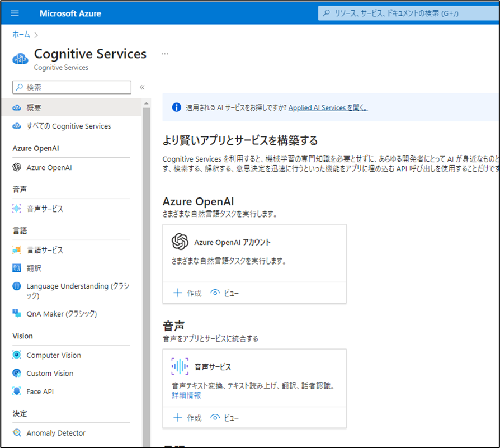500x448 pixels.
Task: Click the 言語サービス icon
Action: tap(17, 250)
